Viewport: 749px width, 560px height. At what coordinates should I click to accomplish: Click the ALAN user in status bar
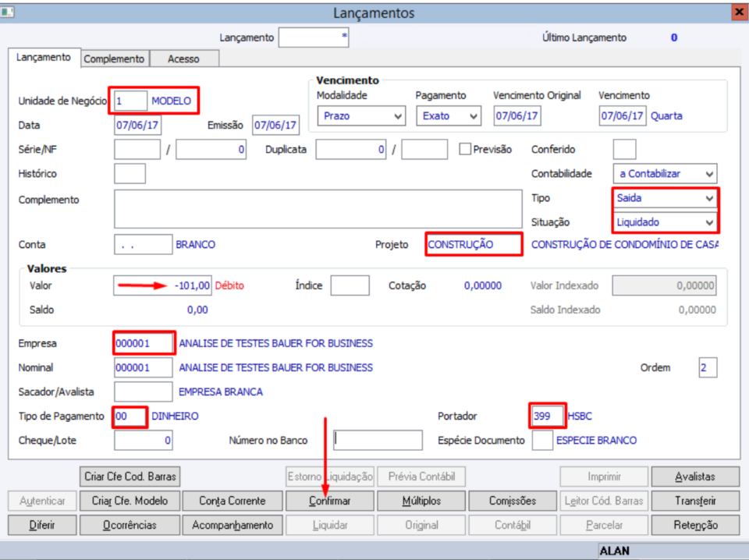[x=614, y=551]
